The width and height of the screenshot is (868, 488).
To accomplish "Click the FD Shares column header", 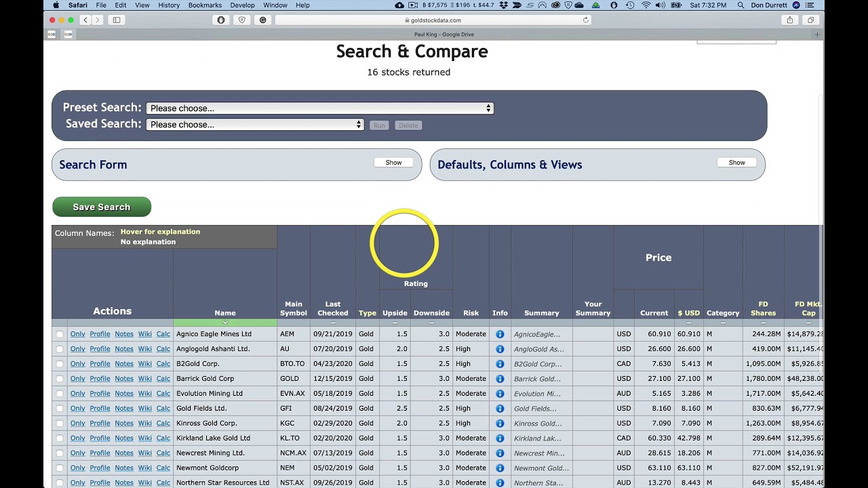I will tap(763, 308).
